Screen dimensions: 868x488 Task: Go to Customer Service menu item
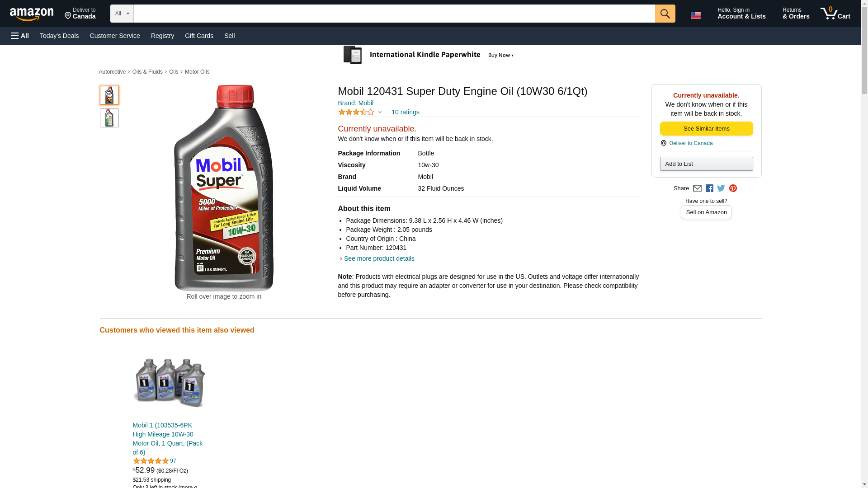pos(115,36)
